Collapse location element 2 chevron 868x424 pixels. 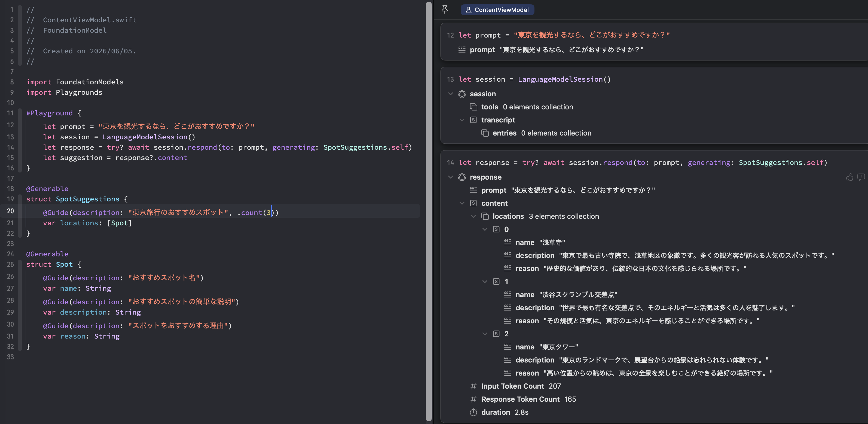point(485,334)
